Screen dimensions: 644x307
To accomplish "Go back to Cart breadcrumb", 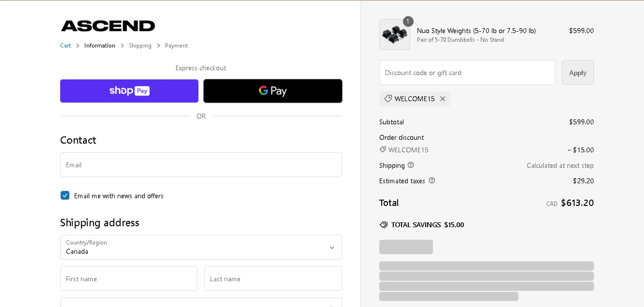I will (x=65, y=45).
